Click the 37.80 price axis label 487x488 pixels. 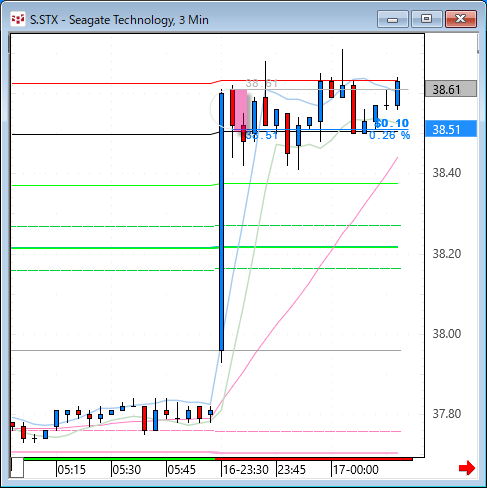(447, 414)
